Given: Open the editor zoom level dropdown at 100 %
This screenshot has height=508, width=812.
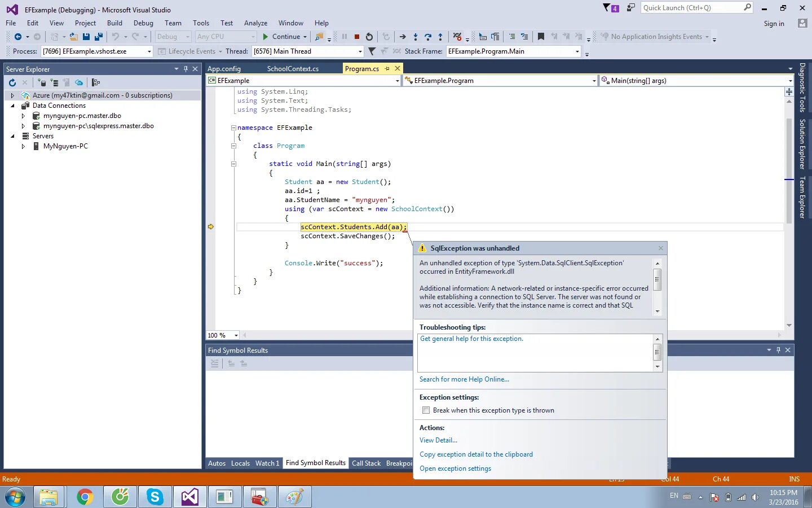Looking at the screenshot, I should (x=236, y=335).
